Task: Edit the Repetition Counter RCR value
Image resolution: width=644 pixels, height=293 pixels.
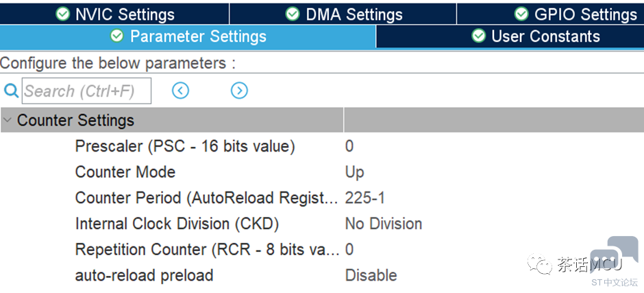Action: point(493,249)
